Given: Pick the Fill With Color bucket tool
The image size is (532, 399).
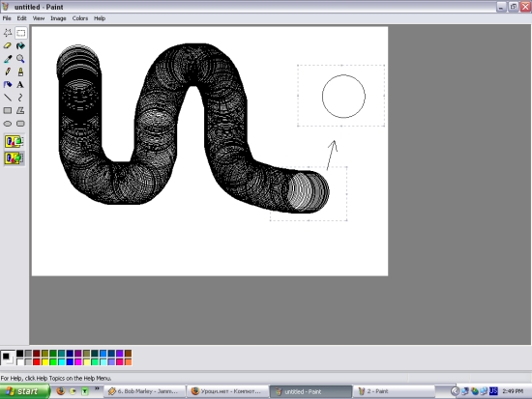Looking at the screenshot, I should pyautogui.click(x=20, y=45).
